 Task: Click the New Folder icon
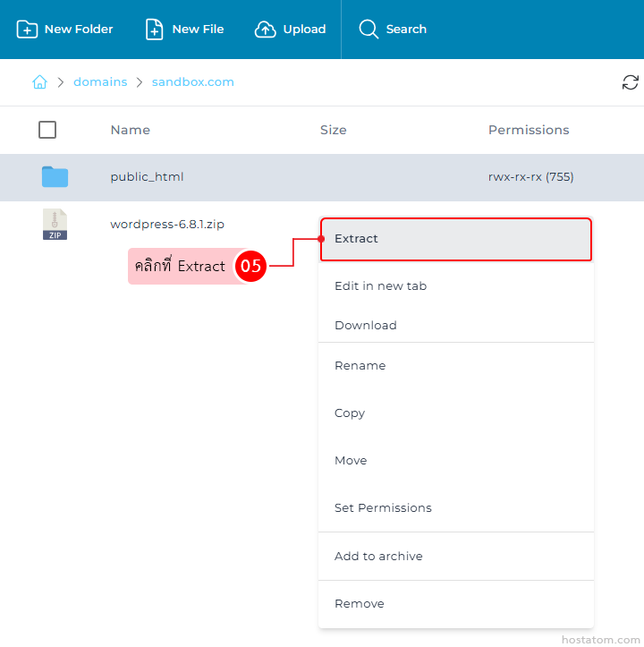28,30
